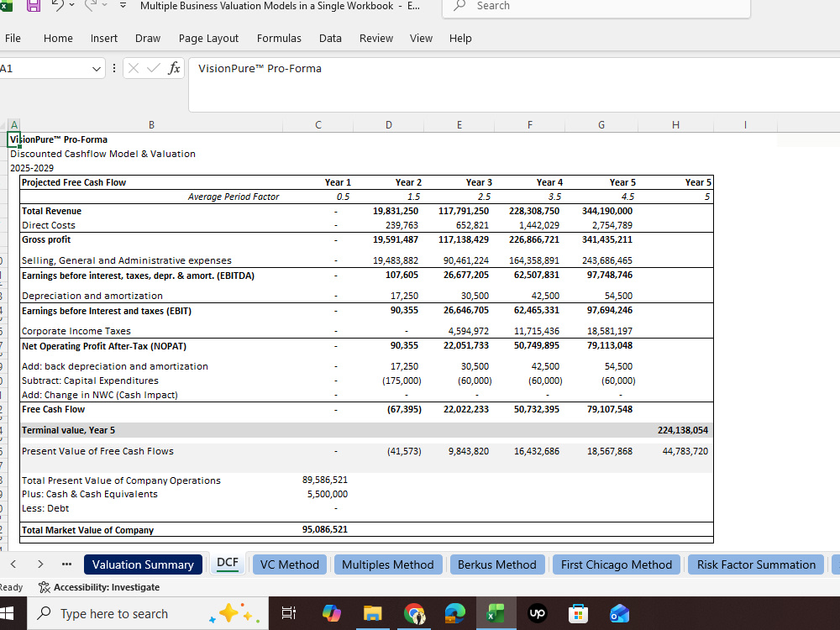Click the formula bar Enter checkmark icon

tap(154, 68)
